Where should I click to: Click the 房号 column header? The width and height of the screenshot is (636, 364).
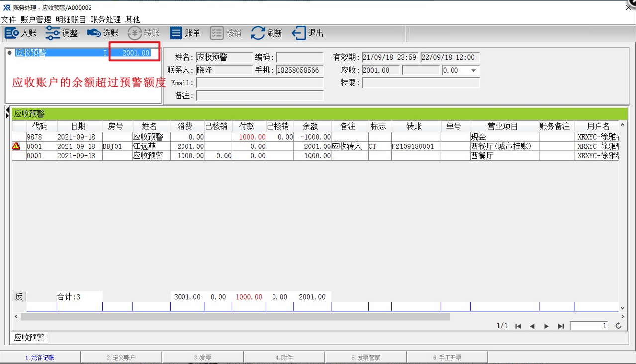click(x=117, y=126)
